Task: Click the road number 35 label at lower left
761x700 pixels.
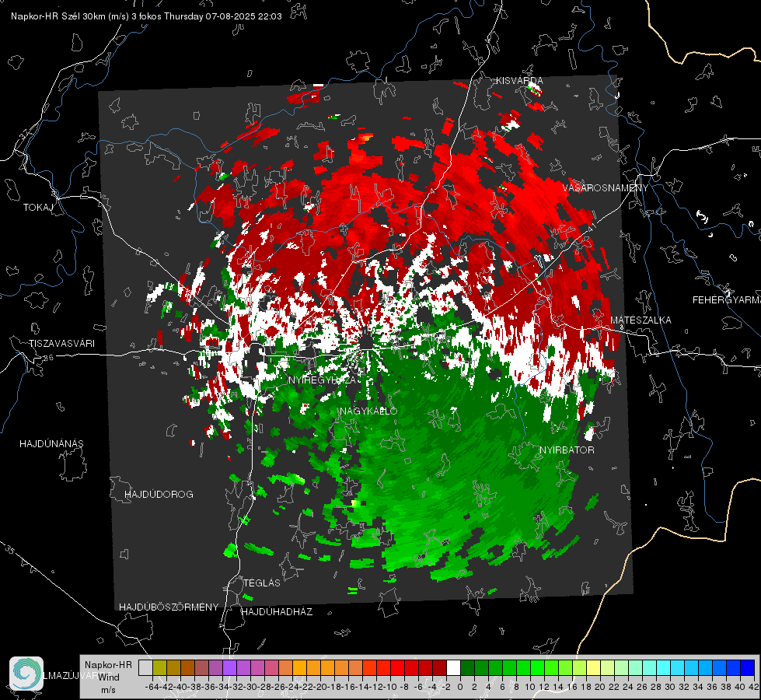Action: (10, 551)
